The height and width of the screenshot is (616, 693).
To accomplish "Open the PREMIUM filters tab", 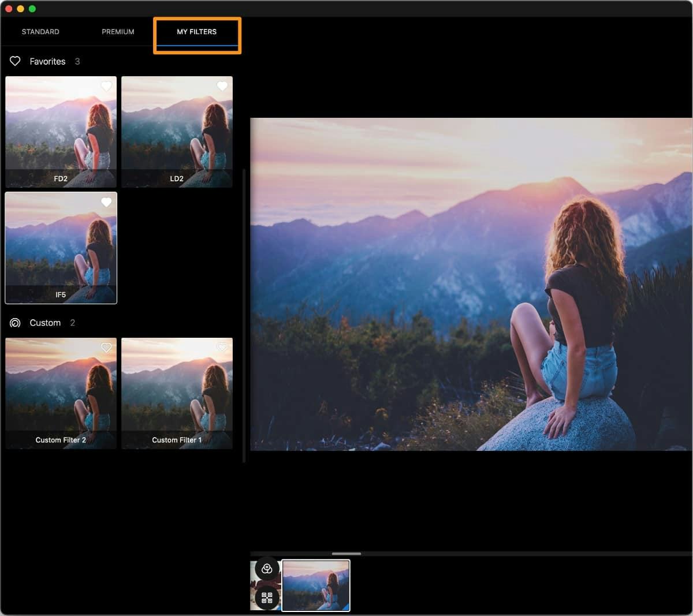I will [x=118, y=32].
